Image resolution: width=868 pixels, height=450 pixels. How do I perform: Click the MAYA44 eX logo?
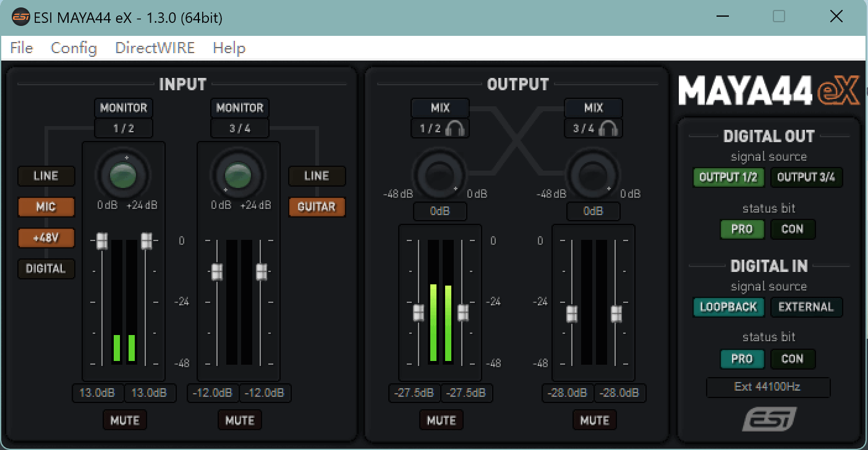coord(768,91)
